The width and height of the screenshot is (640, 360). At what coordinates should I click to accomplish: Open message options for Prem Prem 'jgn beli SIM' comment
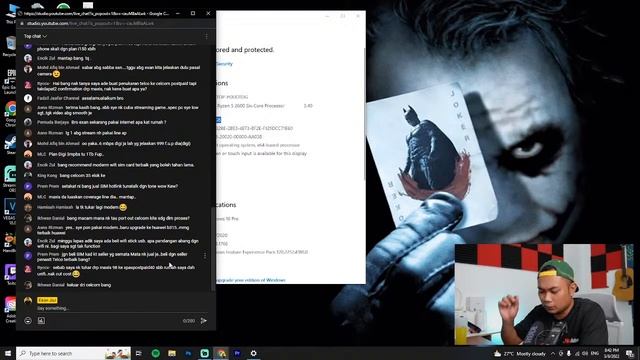coord(205,256)
